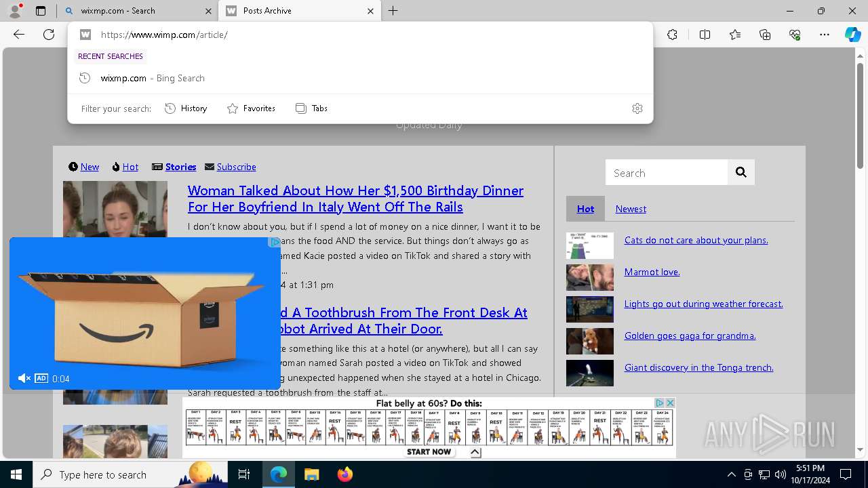Open 'Golden goes gaga for grandma'
The image size is (868, 488).
point(690,335)
